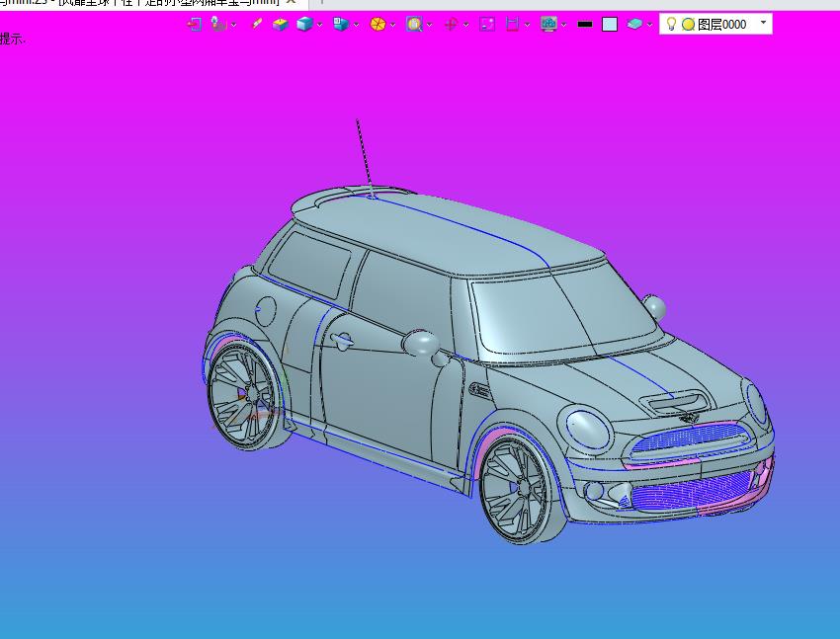Click the yellow-topped box icon
This screenshot has height=639, width=840.
280,24
